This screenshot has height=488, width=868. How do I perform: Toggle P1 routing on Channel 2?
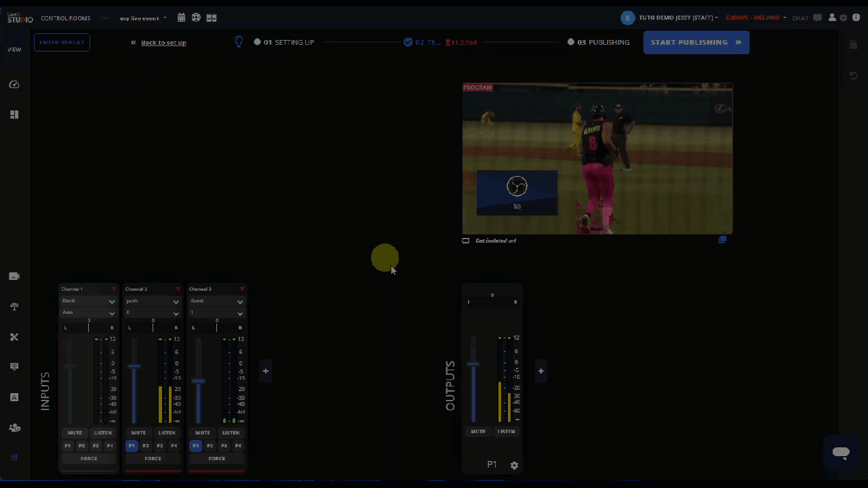(132, 446)
